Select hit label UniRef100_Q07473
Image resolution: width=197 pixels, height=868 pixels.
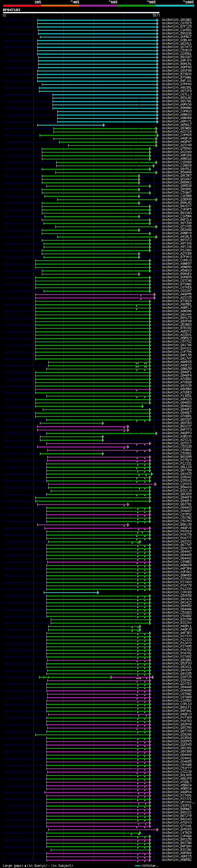click(x=177, y=47)
